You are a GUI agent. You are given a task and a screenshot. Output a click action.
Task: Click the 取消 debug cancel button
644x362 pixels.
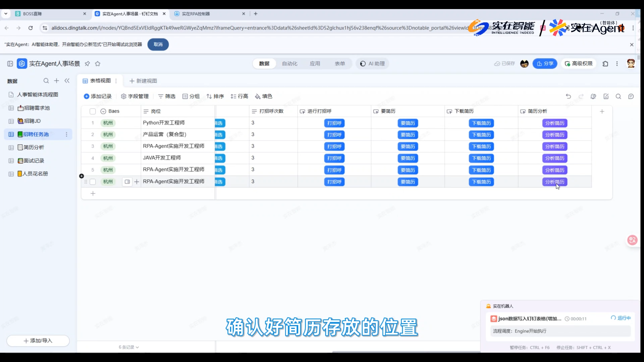coord(158,45)
